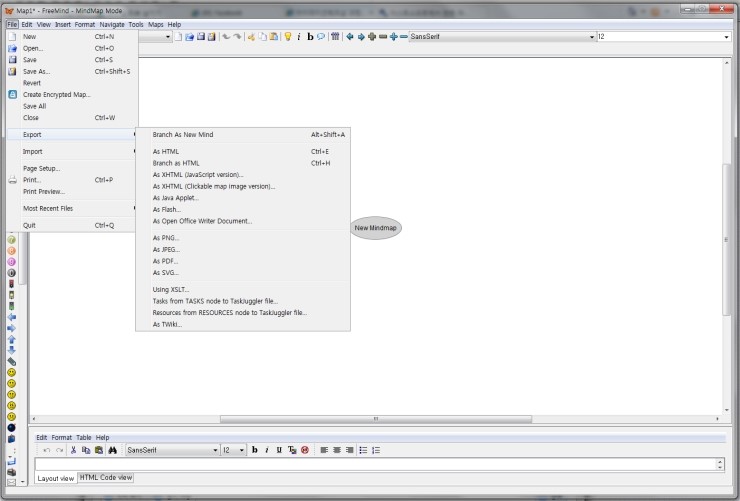
Task: Click the light bulb idea icon in toolbar
Action: 287,37
